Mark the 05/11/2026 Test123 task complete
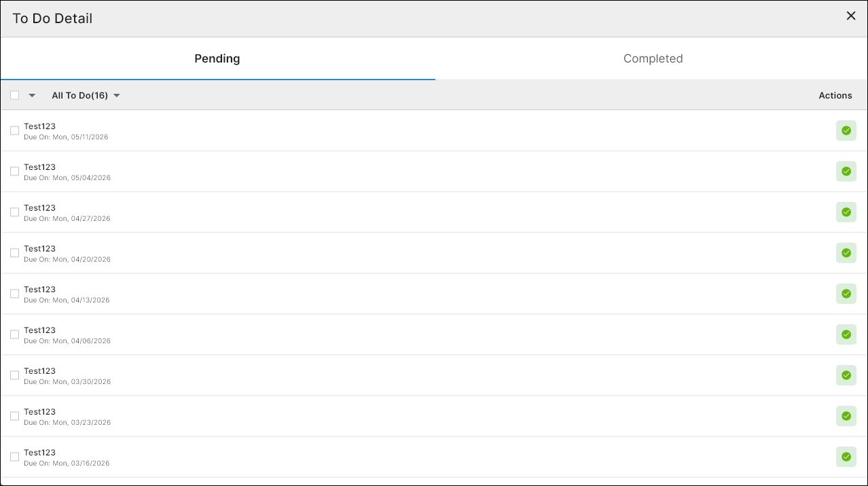The width and height of the screenshot is (868, 486). [846, 131]
